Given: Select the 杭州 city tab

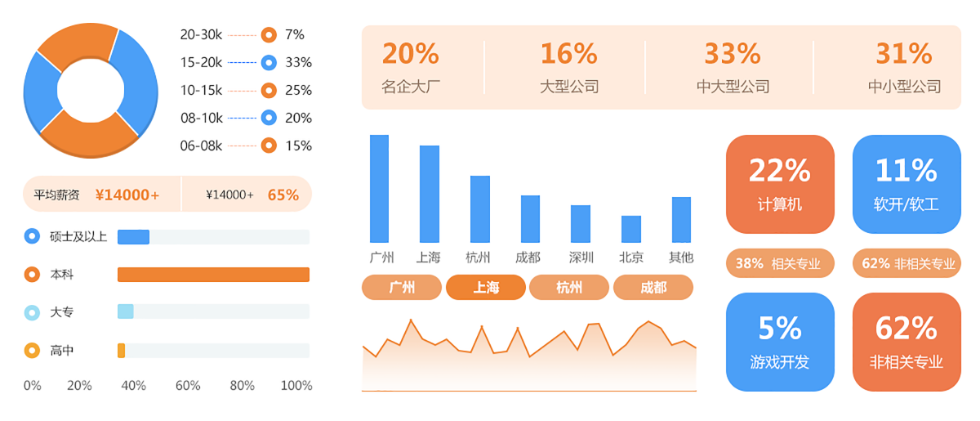Looking at the screenshot, I should coord(569,288).
